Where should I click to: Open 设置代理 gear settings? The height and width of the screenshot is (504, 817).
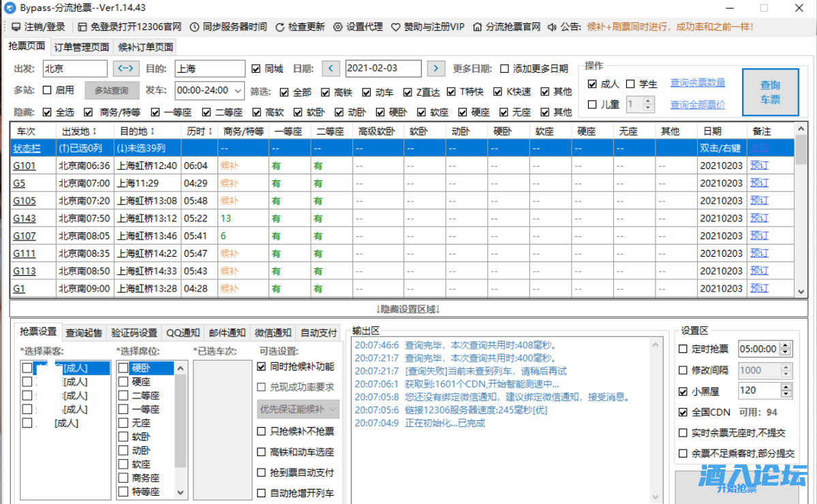point(338,27)
